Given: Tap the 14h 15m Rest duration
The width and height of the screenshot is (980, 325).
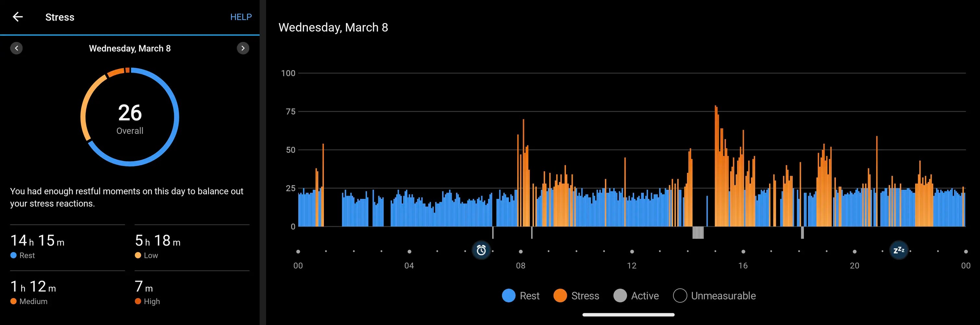Looking at the screenshot, I should (x=37, y=241).
